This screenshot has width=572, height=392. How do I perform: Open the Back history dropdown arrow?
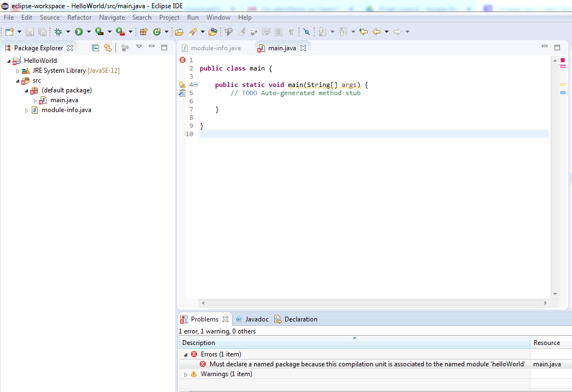386,32
